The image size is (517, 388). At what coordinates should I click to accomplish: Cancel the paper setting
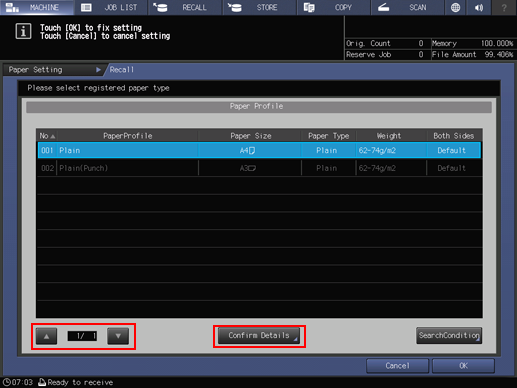coord(397,366)
